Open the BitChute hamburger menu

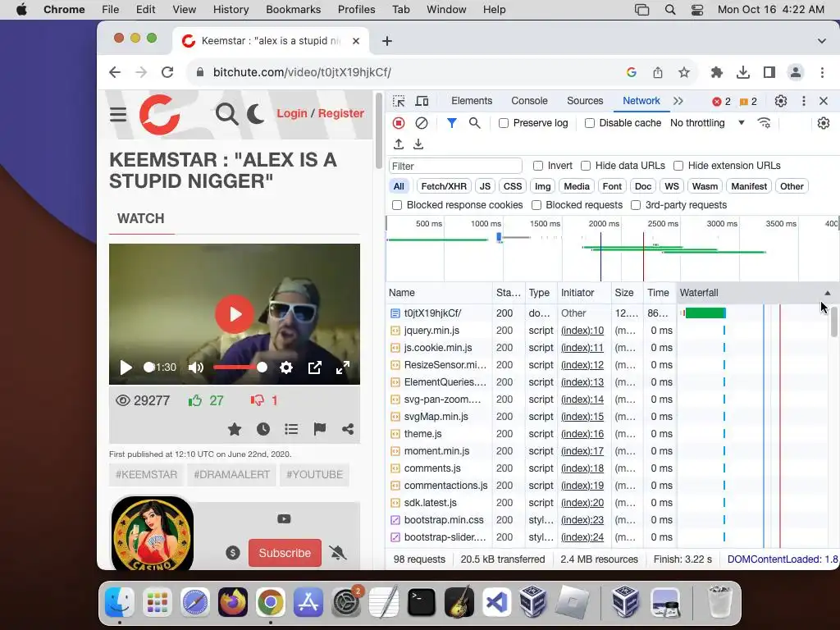click(118, 114)
